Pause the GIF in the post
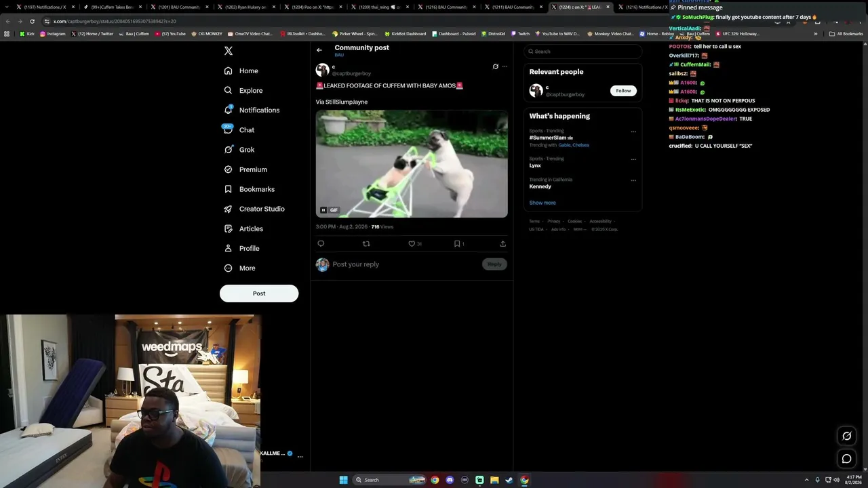Viewport: 868px width, 488px height. 323,210
